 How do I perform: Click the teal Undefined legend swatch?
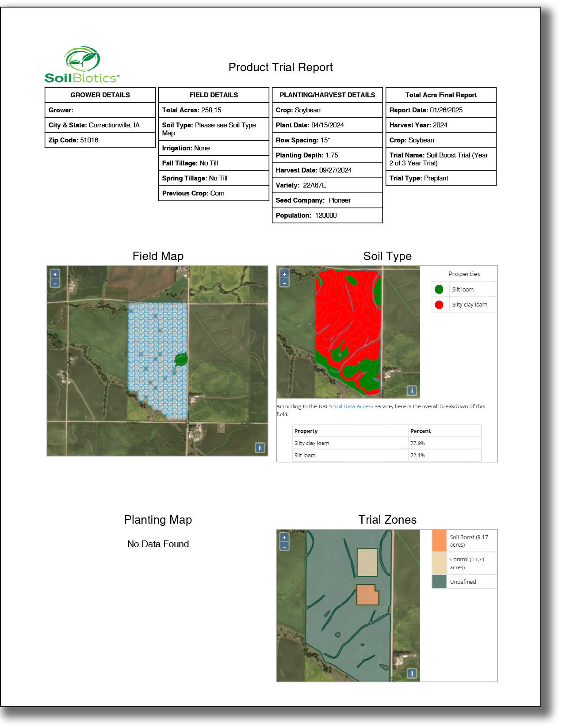(x=439, y=582)
